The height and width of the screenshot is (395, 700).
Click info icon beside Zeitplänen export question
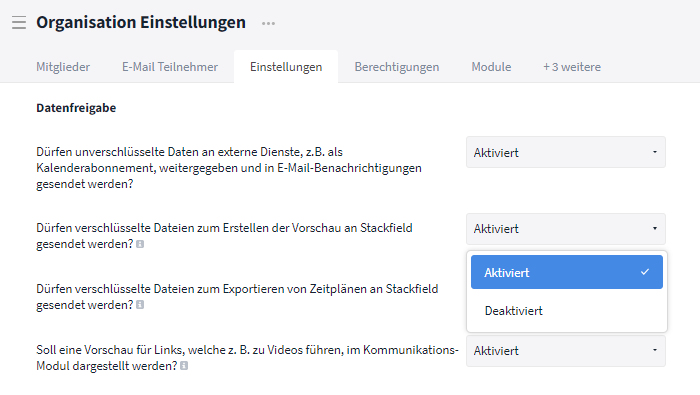pos(140,305)
